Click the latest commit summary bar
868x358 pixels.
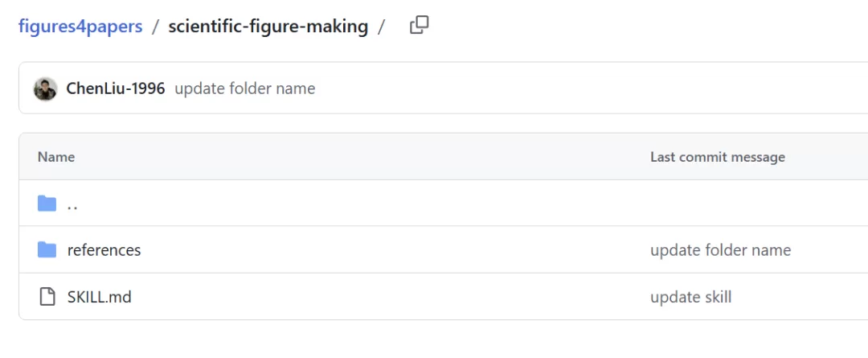(x=443, y=88)
